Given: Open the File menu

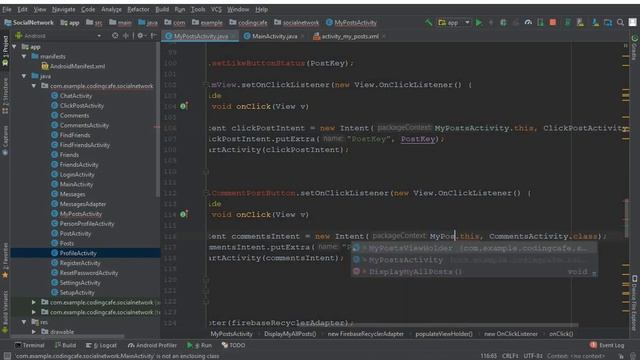Looking at the screenshot, I should pos(7,9).
